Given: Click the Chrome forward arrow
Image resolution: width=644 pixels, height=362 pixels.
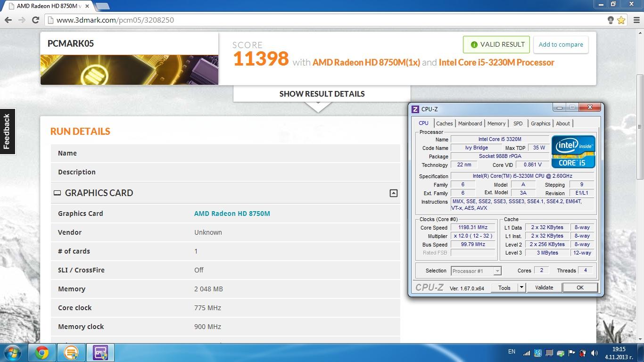Looking at the screenshot, I should click(22, 20).
